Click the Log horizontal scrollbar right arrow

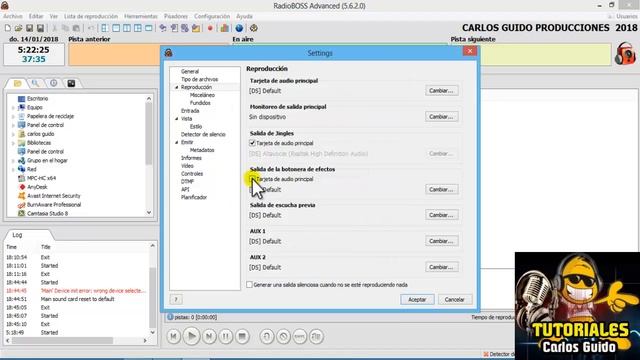145,340
